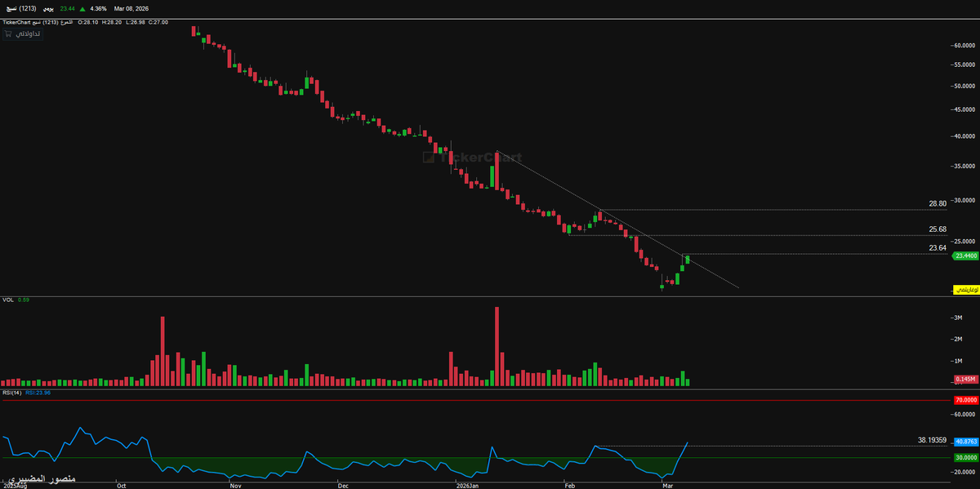Viewport: 980px width, 489px height.
Task: Click the TickerChart symbol title text
Action: [x=38, y=22]
